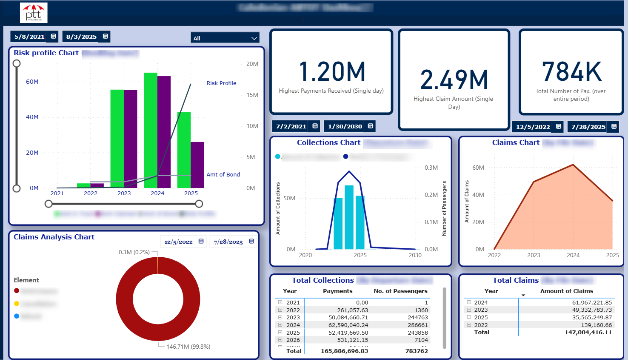Click the 2.49M Highest Claim Amount card

coord(454,79)
